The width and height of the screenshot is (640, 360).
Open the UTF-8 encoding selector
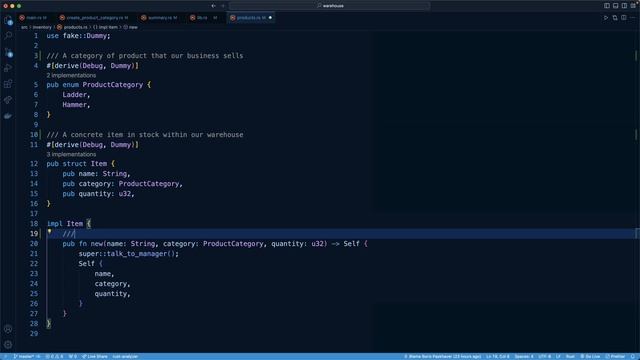544,356
